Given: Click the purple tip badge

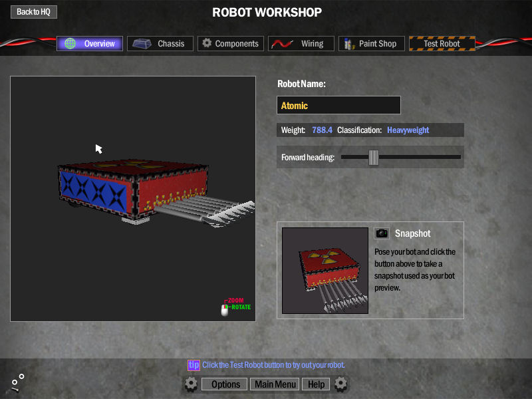Looking at the screenshot, I should point(194,365).
